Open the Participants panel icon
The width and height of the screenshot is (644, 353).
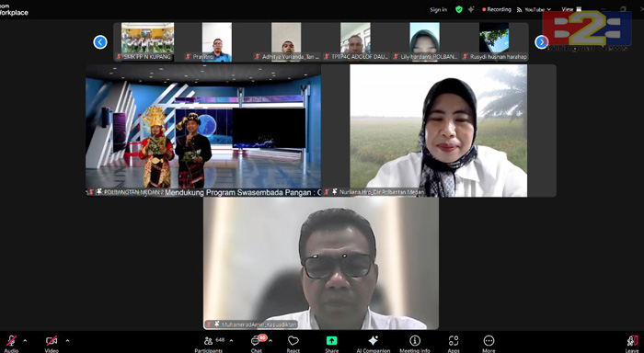(x=209, y=341)
